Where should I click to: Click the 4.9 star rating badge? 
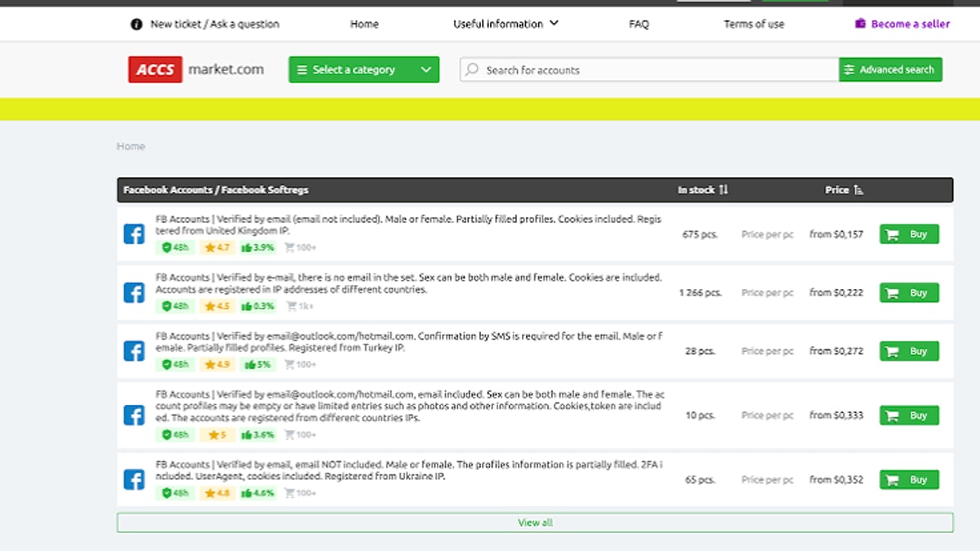click(217, 365)
